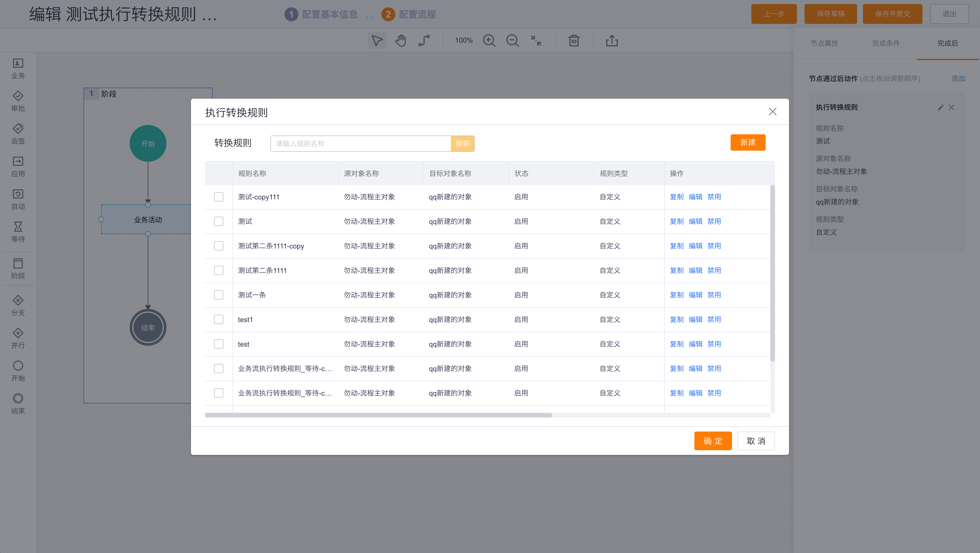980x553 pixels.
Task: Pick the 会签 node icon
Action: point(18,128)
